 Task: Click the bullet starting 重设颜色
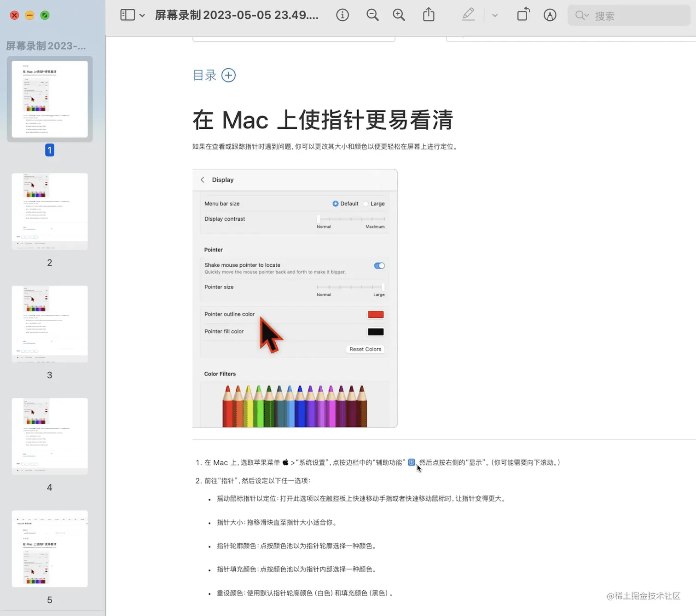306,593
